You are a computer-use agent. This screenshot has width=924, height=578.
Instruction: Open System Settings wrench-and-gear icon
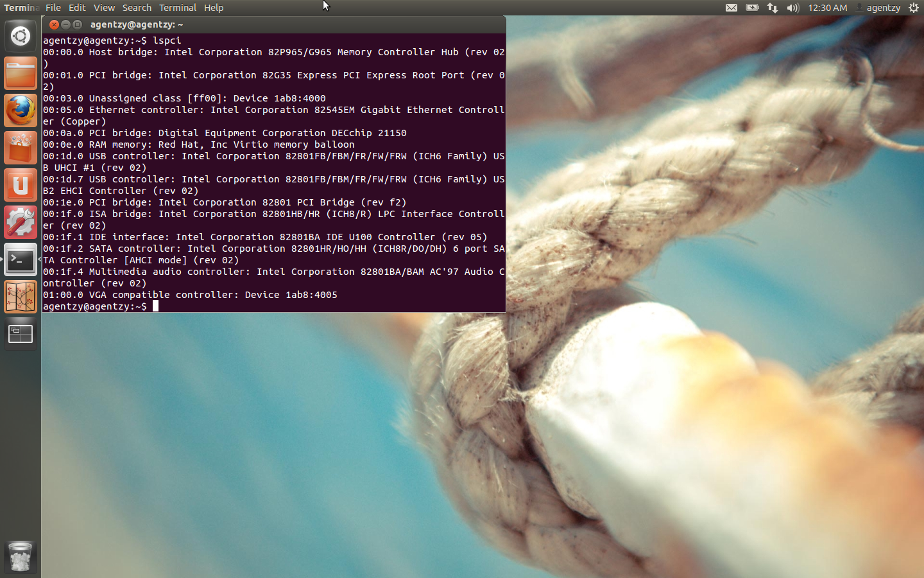21,222
